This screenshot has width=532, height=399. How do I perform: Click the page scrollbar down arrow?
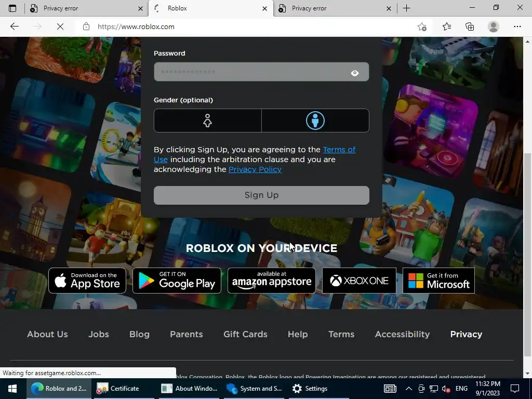pos(527,374)
